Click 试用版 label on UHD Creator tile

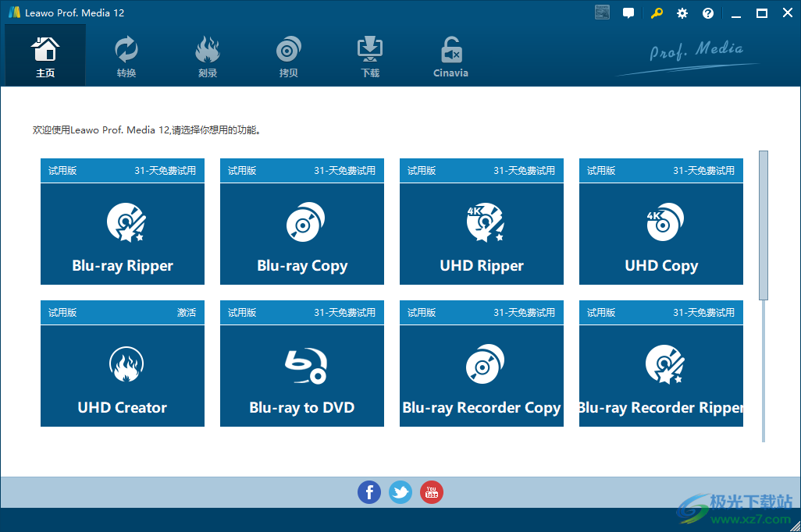click(x=62, y=313)
